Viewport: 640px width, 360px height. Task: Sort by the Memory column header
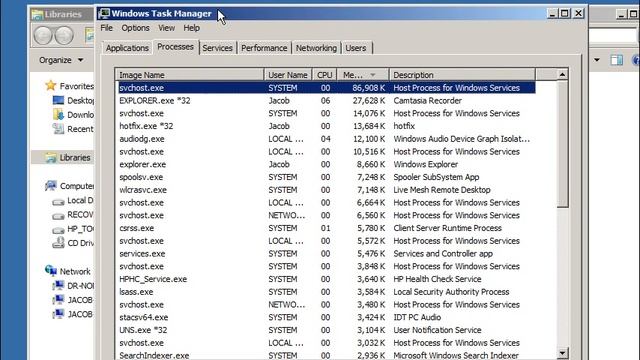point(363,75)
